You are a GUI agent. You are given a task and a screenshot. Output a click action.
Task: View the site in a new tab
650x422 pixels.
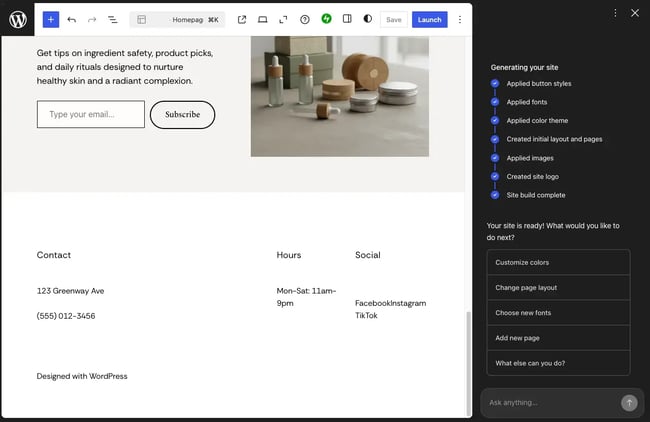click(x=242, y=19)
